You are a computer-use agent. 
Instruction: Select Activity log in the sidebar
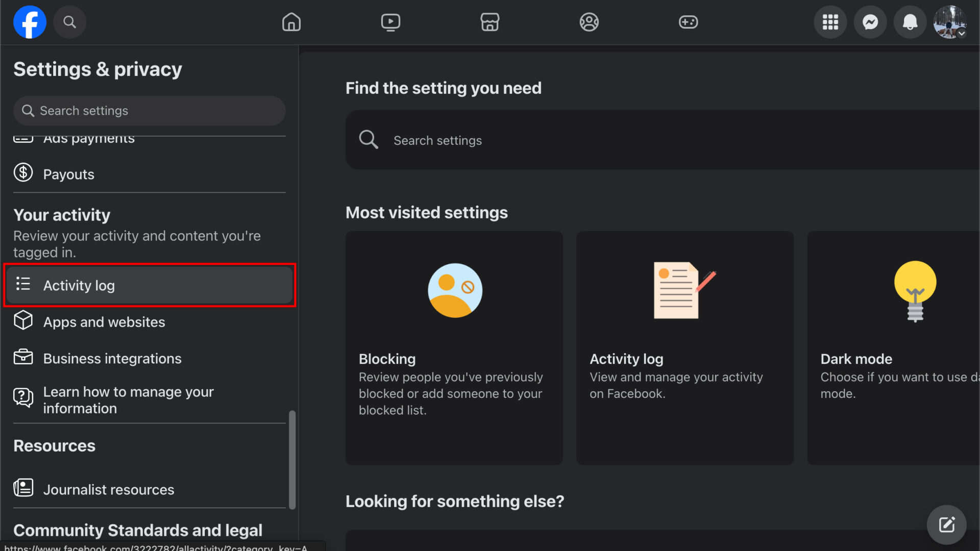[x=79, y=285]
